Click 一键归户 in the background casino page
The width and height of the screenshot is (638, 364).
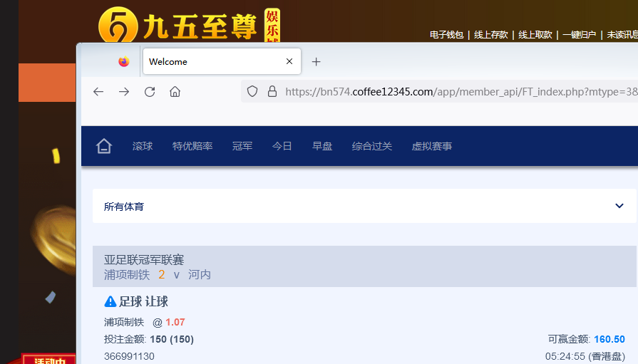(x=580, y=35)
